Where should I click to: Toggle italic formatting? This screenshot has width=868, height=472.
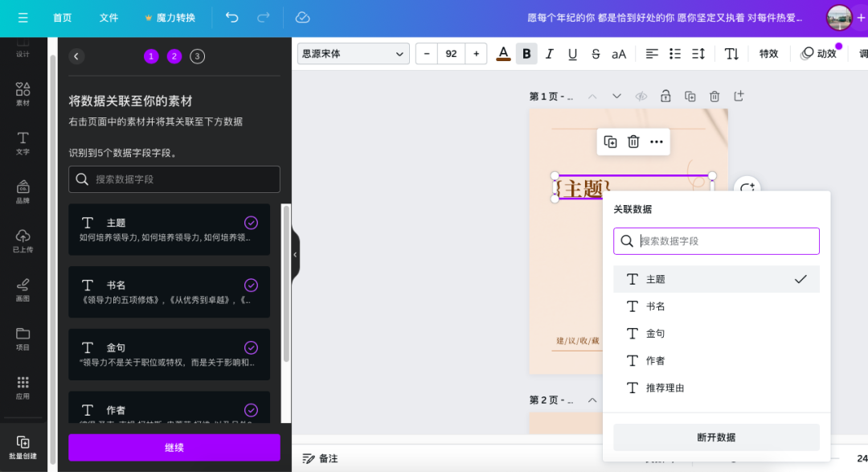(549, 54)
